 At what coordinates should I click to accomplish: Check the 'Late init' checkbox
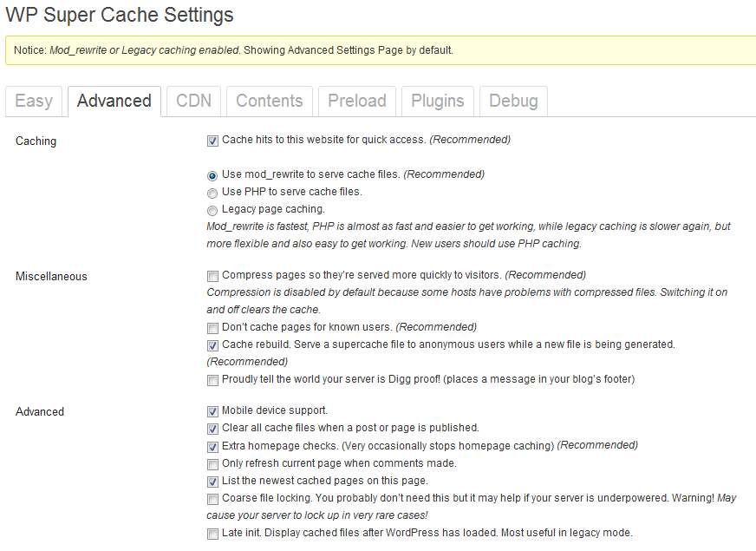(212, 534)
